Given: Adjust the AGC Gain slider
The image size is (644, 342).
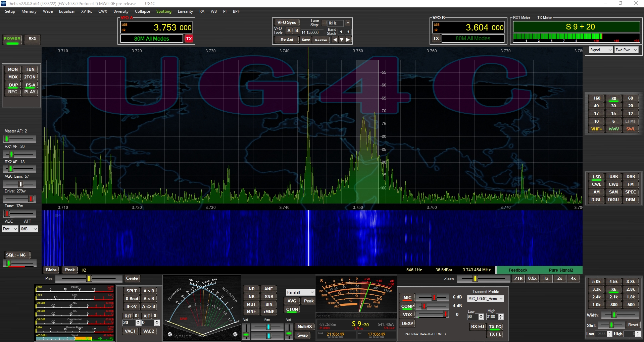Looking at the screenshot, I should point(19,184).
